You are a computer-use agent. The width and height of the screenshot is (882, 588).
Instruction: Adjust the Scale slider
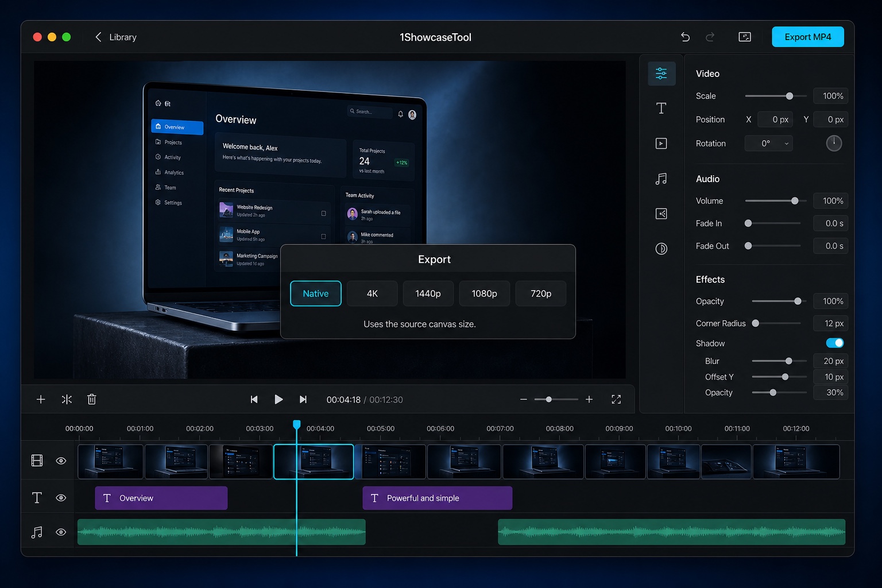tap(776, 96)
